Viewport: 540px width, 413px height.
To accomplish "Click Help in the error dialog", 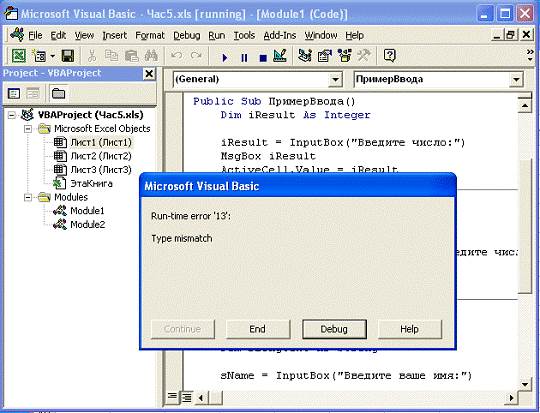I will [409, 329].
